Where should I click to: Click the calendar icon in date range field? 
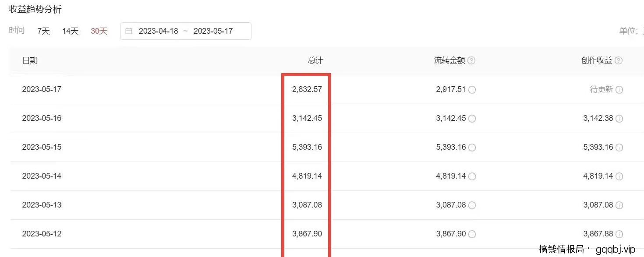129,31
